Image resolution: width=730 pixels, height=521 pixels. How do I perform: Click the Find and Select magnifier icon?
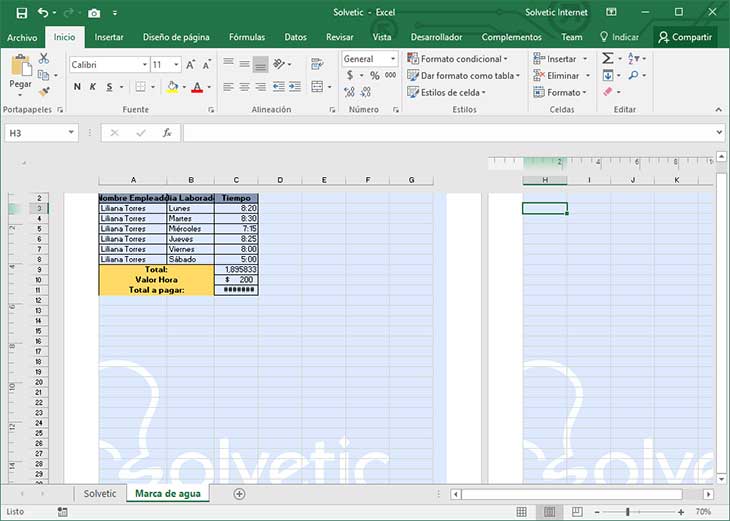633,75
